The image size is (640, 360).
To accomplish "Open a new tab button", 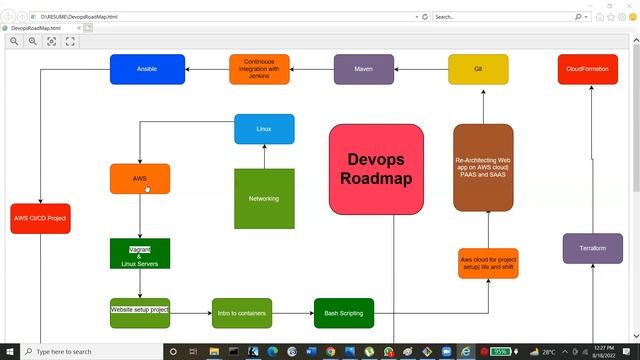I will click(x=88, y=28).
